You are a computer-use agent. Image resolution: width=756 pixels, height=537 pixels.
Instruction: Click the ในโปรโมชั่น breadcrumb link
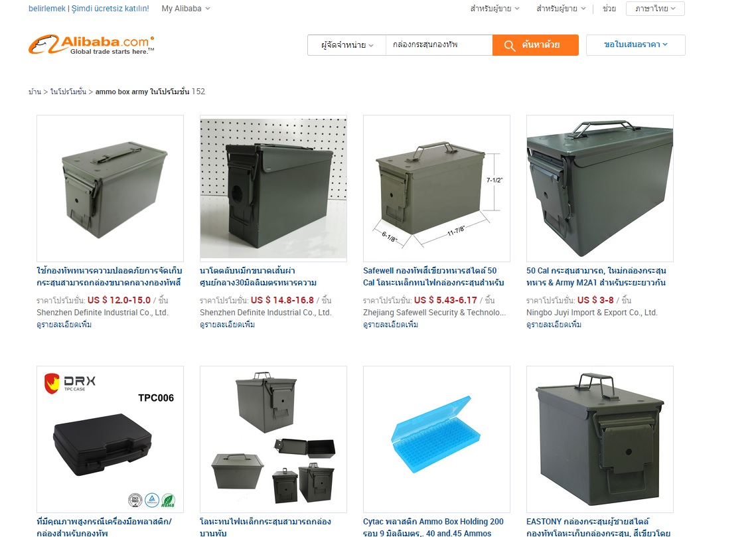click(x=68, y=92)
